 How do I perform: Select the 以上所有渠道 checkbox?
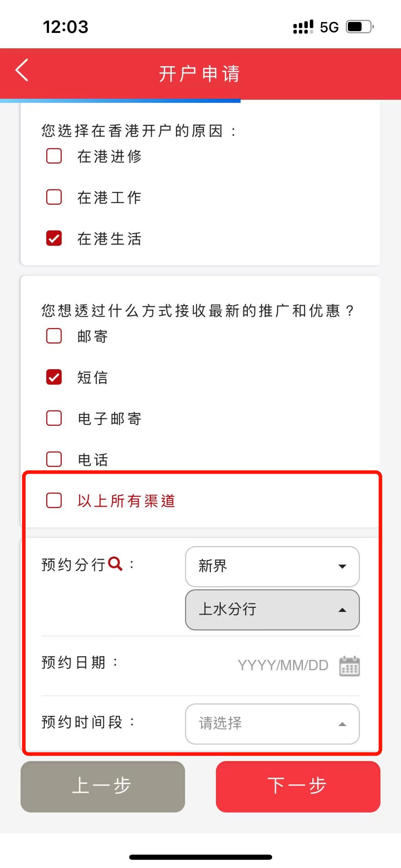[53, 501]
